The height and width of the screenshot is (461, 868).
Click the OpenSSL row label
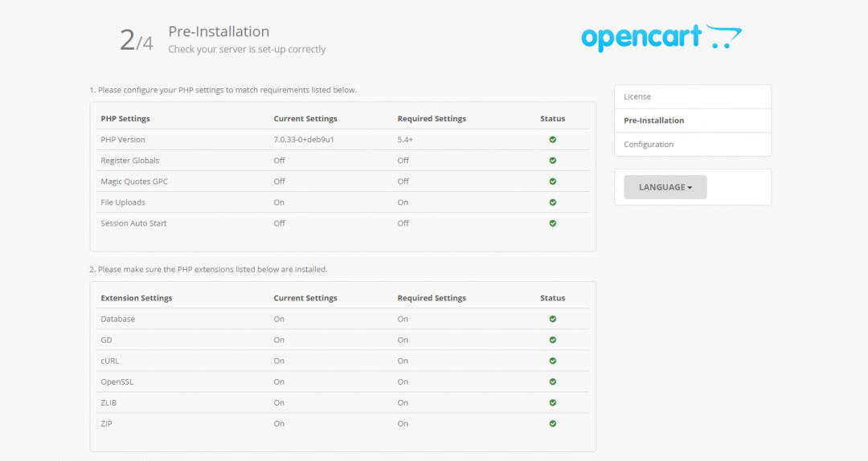pos(117,381)
